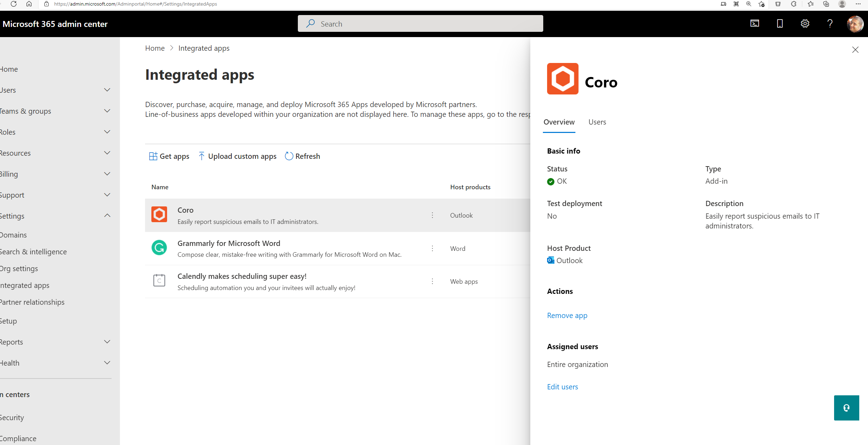Click the Edit users link
Image resolution: width=868 pixels, height=445 pixels.
(562, 387)
